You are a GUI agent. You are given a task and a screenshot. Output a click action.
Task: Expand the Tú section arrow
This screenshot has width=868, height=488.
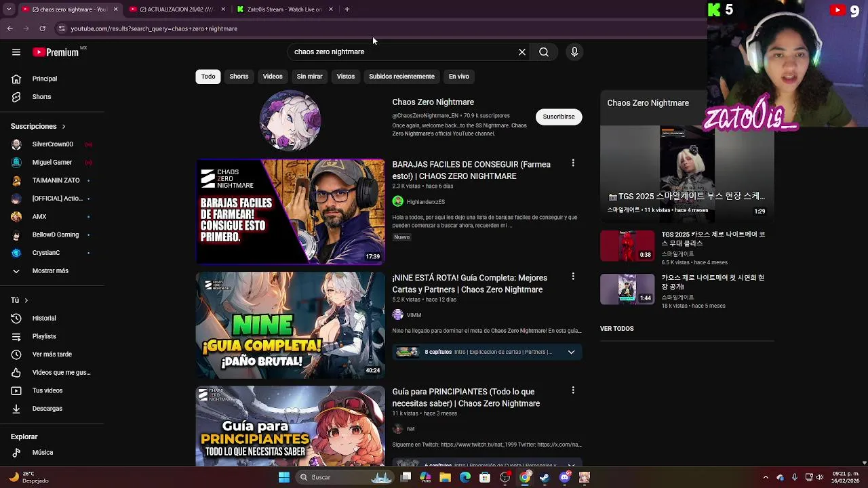pyautogui.click(x=26, y=300)
